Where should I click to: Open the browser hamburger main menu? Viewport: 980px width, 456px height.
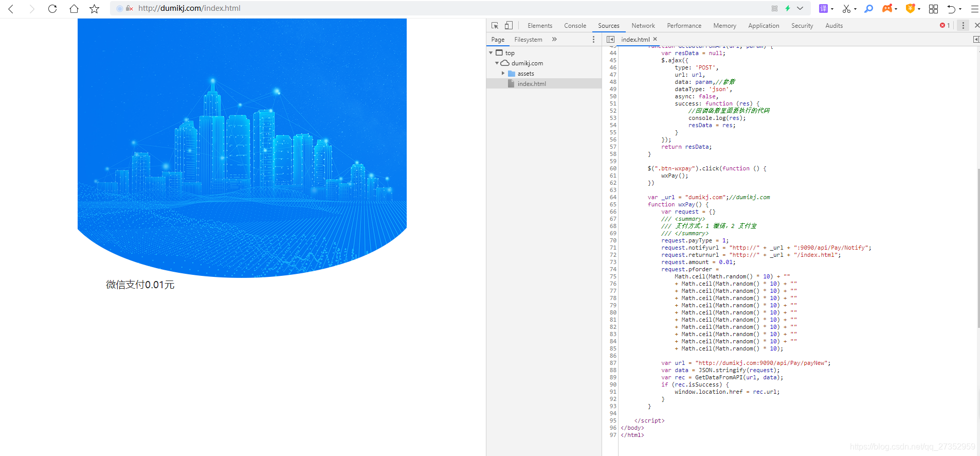(x=974, y=9)
